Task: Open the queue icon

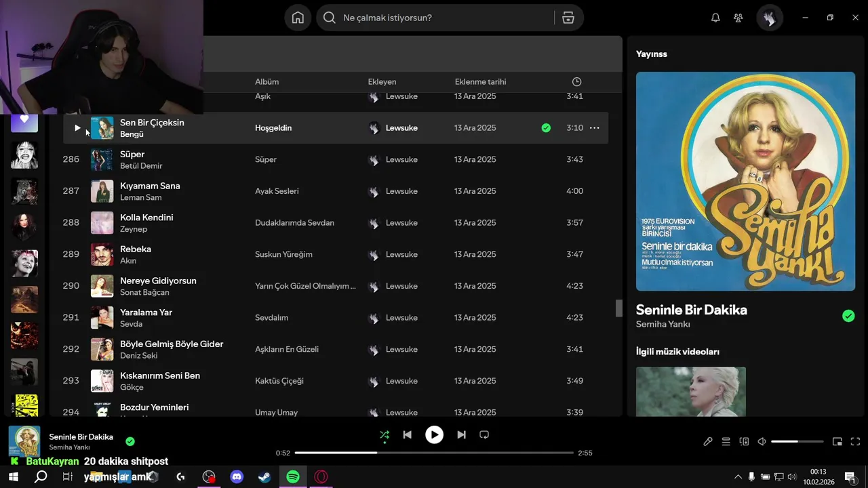Action: [726, 441]
